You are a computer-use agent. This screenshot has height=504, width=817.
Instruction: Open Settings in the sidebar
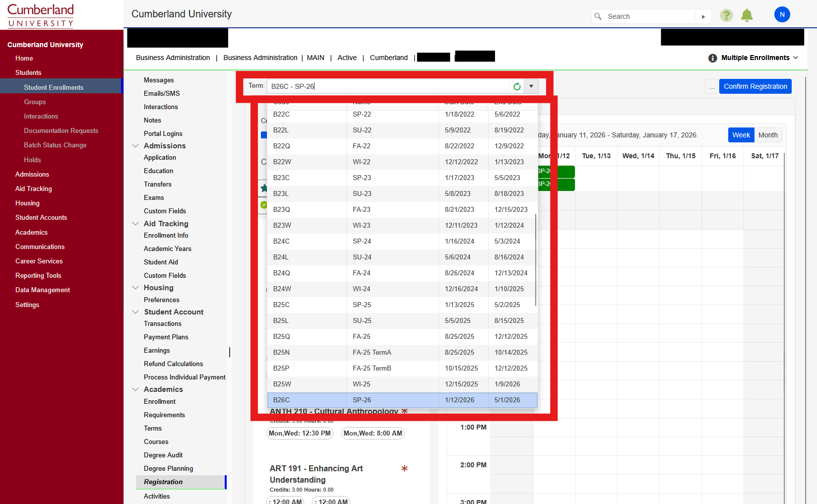tap(27, 305)
